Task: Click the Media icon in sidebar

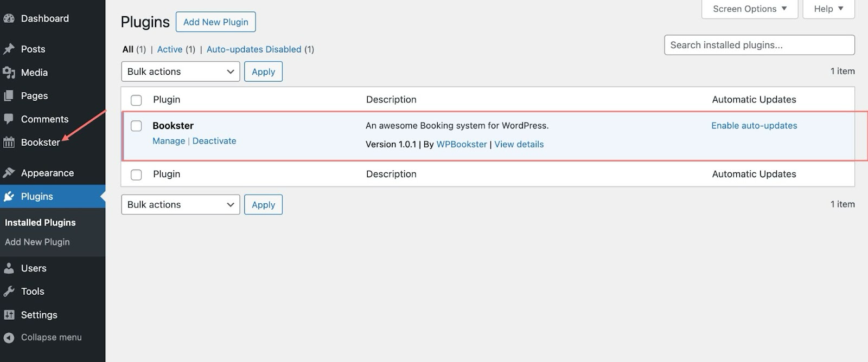Action: click(x=9, y=73)
